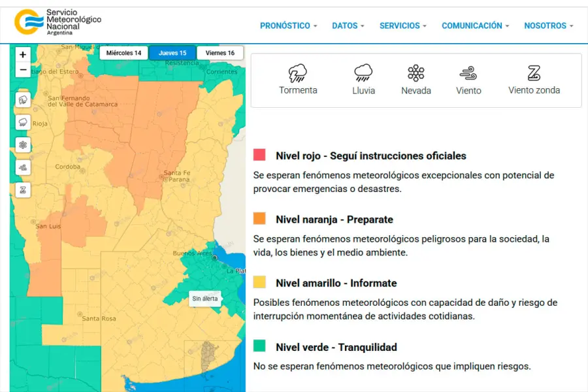588x392 pixels.
Task: Zoom out of the alert map
Action: pos(23,70)
